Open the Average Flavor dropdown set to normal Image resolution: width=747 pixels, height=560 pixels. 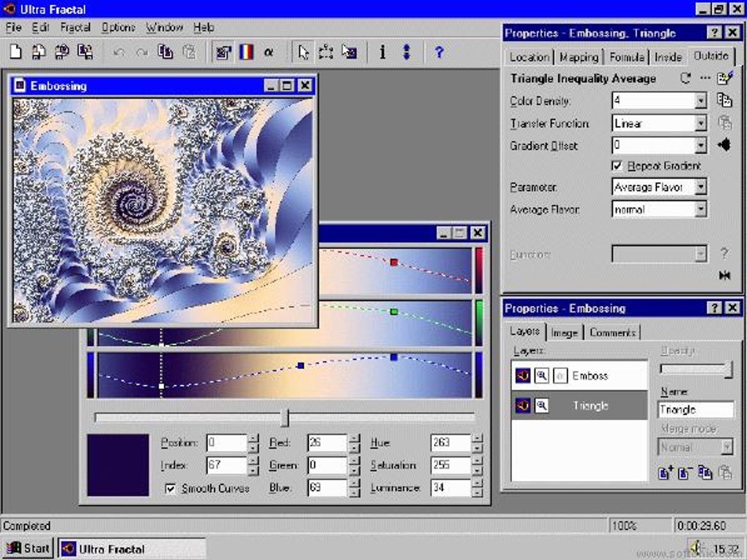click(700, 209)
